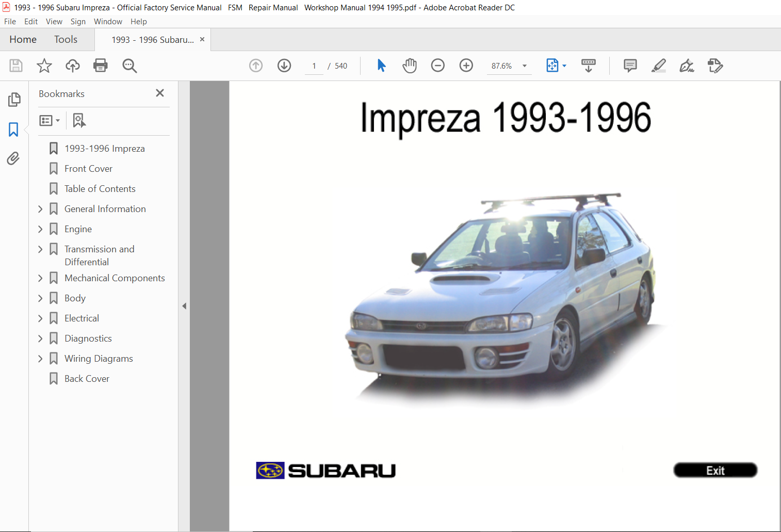Zoom in with the plus button
Image resolution: width=781 pixels, height=532 pixels.
point(466,66)
